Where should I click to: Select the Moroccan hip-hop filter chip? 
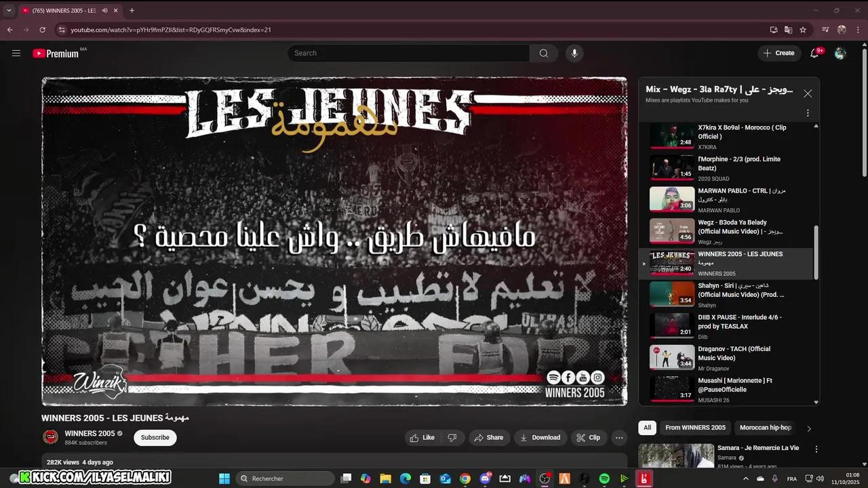[x=765, y=428]
